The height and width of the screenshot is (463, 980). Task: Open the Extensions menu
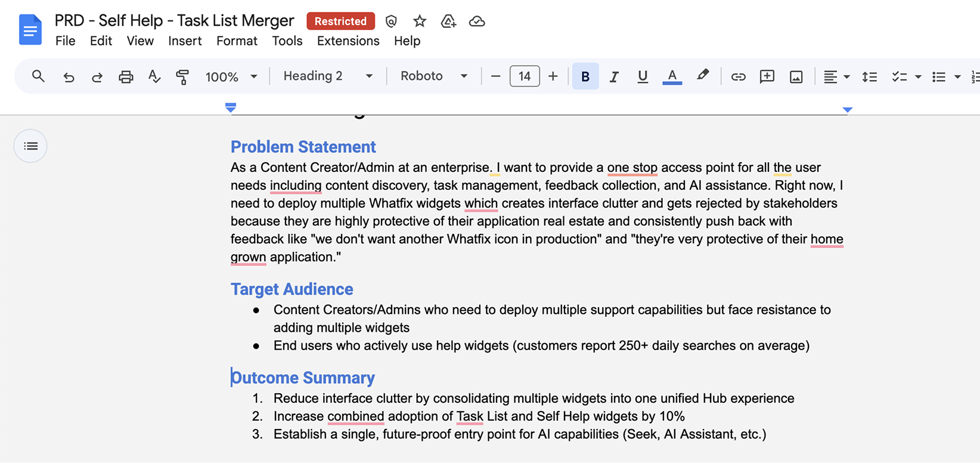(x=348, y=41)
